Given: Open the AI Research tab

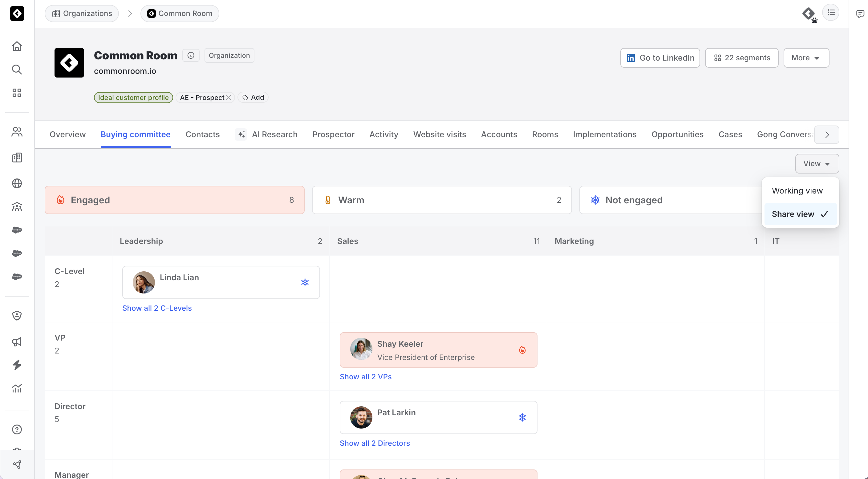Looking at the screenshot, I should point(266,134).
